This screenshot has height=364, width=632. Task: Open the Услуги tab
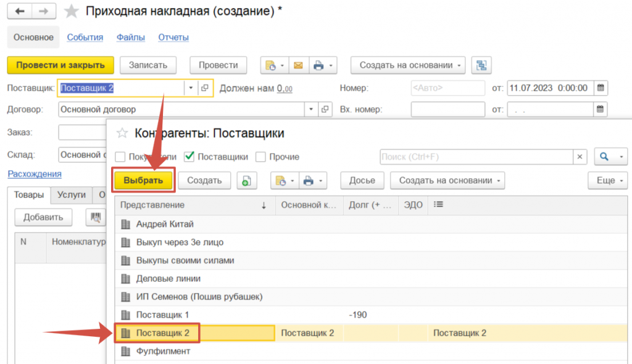pyautogui.click(x=71, y=195)
